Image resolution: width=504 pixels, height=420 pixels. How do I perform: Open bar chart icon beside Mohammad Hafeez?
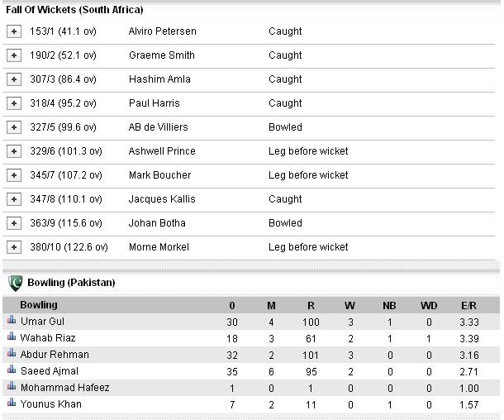tap(12, 385)
